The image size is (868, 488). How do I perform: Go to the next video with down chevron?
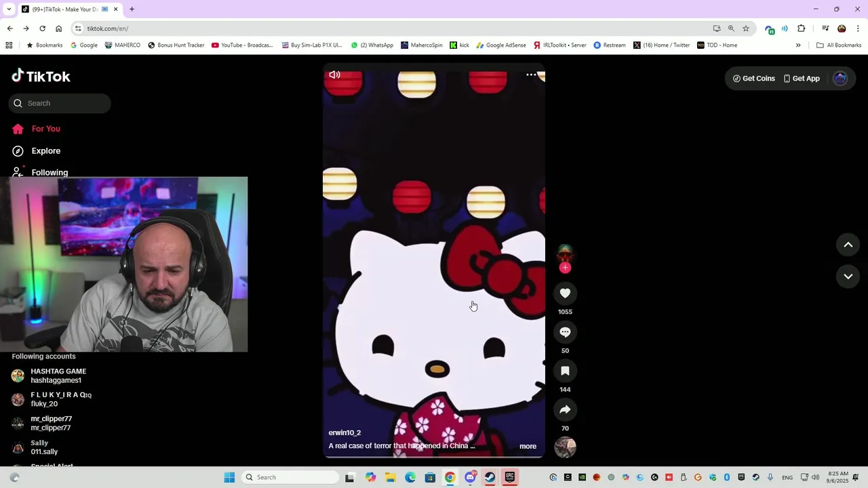(848, 277)
